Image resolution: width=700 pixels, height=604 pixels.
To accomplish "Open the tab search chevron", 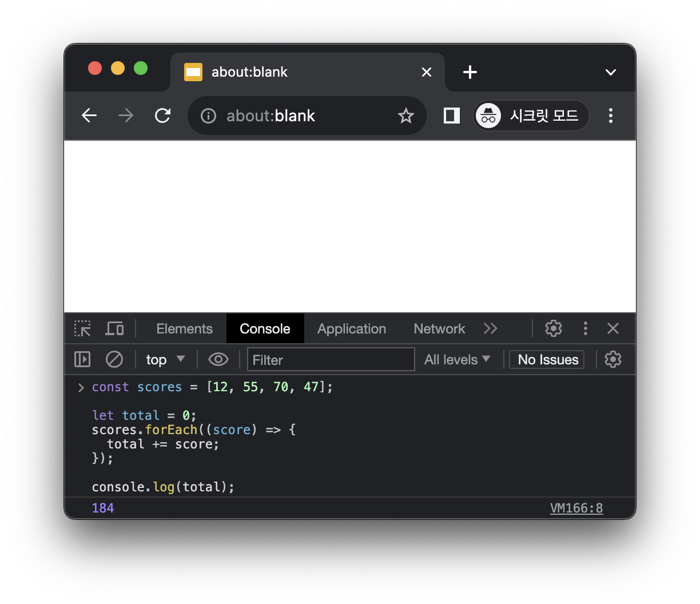I will [x=611, y=72].
